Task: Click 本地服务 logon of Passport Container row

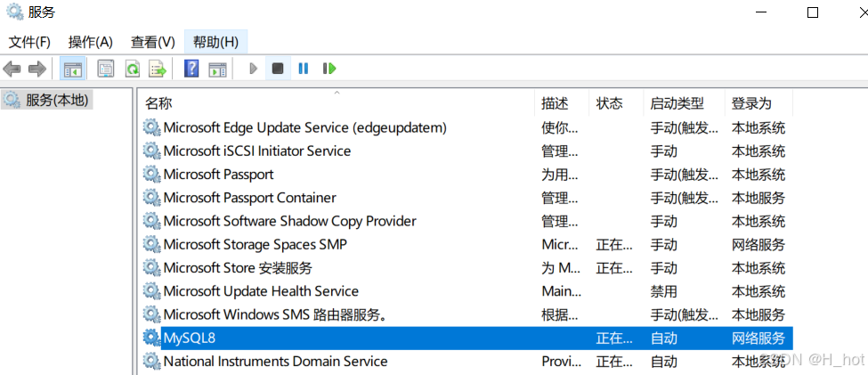Action: pyautogui.click(x=758, y=198)
